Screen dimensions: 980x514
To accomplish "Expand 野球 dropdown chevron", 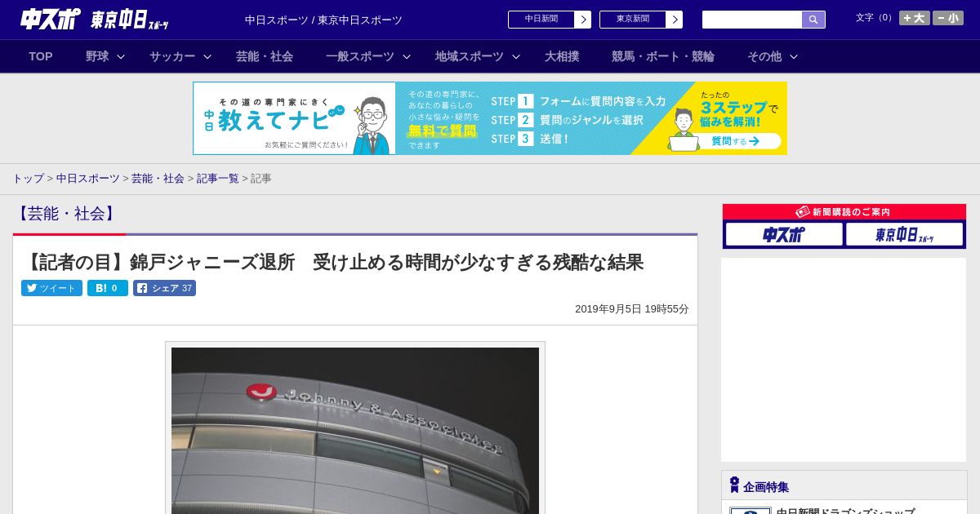I will point(121,56).
